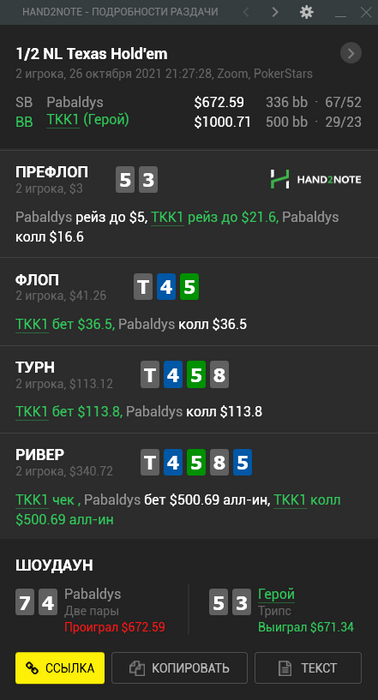378x700 pixels.
Task: Minimize the Hand2Note window
Action: 341,12
